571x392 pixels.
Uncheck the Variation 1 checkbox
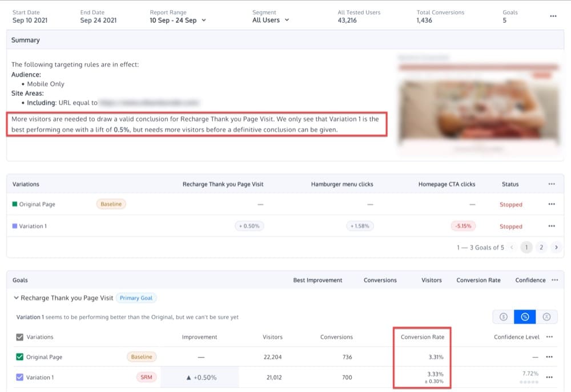[x=19, y=377]
